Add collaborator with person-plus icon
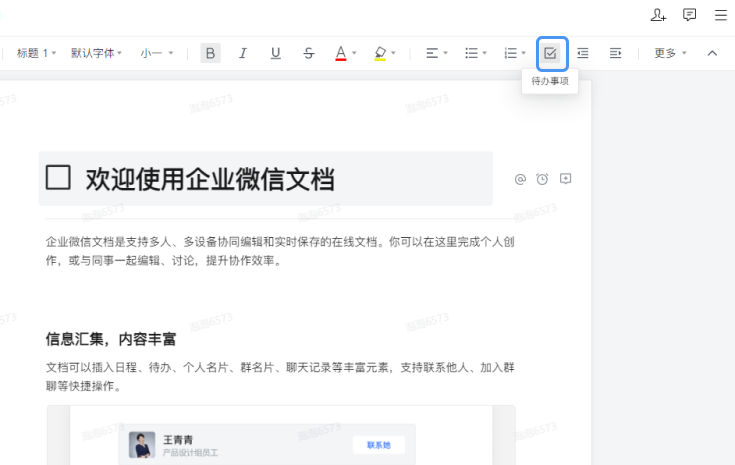Screen dimensions: 735x465 (658, 15)
